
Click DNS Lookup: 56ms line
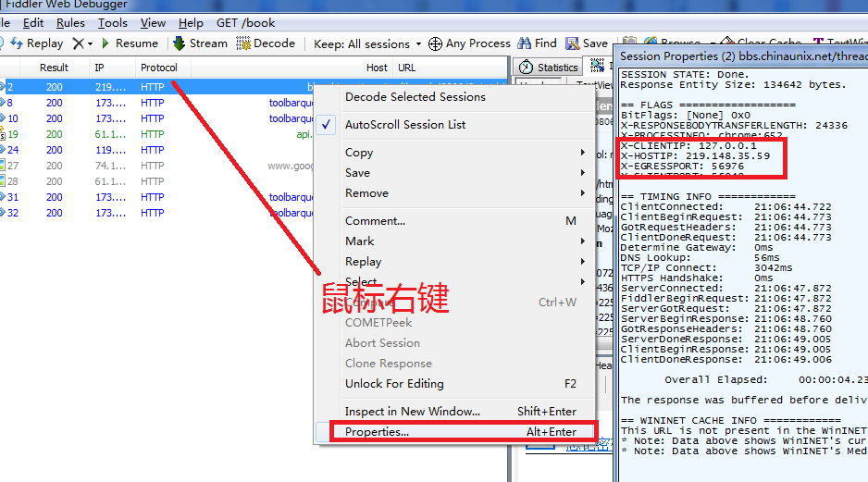[x=700, y=258]
